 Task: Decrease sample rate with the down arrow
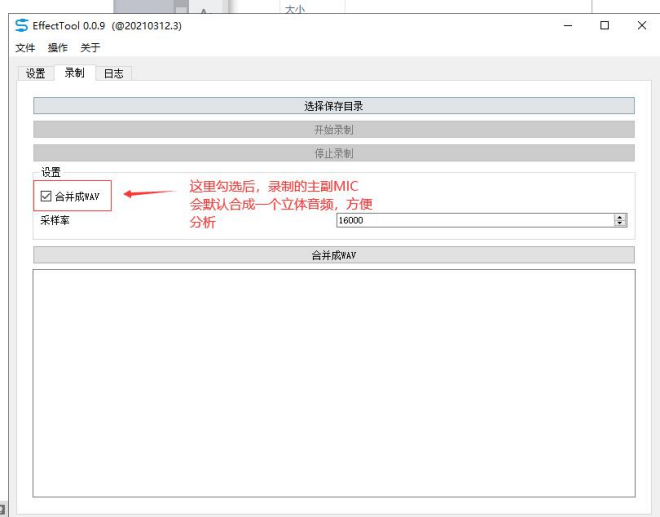[x=620, y=224]
